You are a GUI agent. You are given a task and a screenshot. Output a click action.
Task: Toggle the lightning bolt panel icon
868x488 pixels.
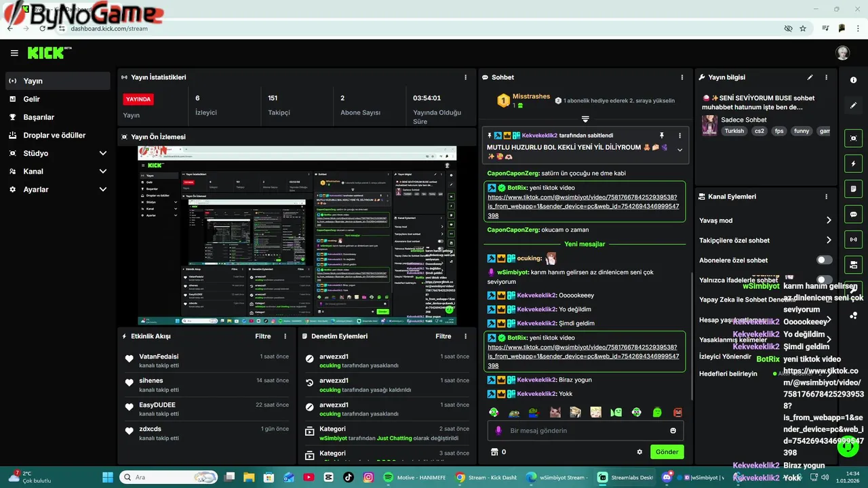(853, 163)
